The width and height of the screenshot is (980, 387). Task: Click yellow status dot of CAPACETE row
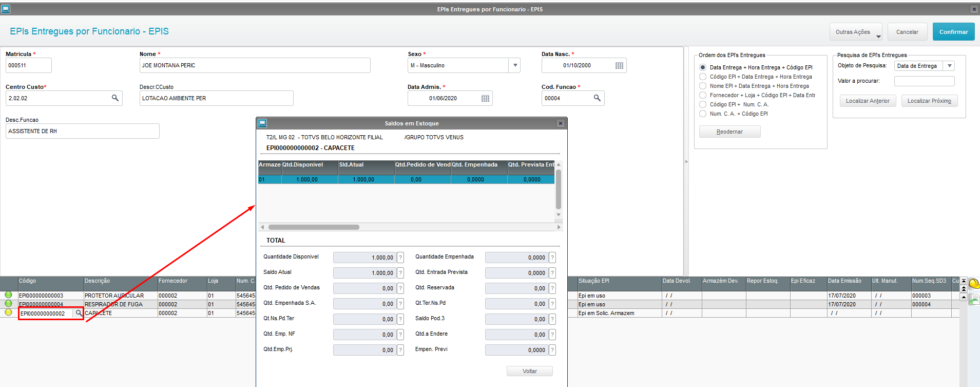8,312
